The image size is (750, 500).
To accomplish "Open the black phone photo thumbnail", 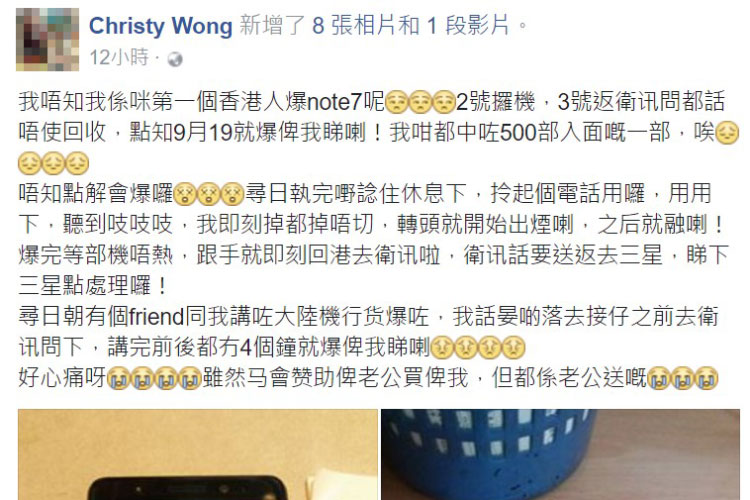I will pos(198,455).
